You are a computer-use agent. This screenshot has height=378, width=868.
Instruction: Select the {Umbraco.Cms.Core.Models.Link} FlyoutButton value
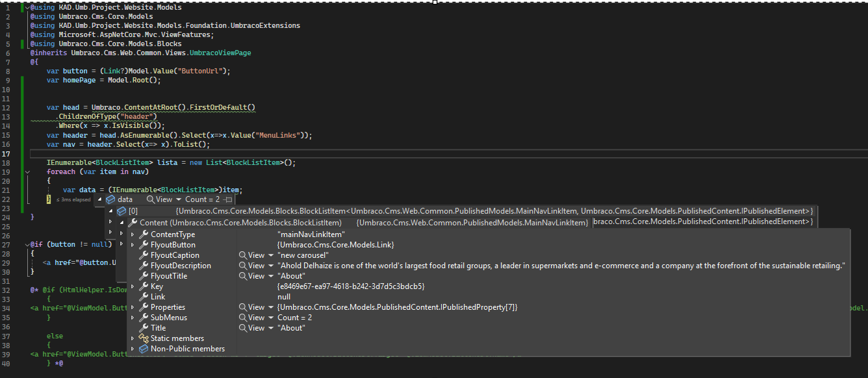335,245
